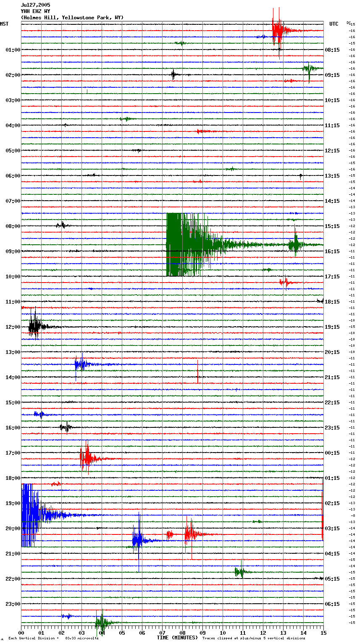The height and width of the screenshot is (644, 357).
Task: Click the traces clipped at plus/minus 5 note
Action: point(254,639)
